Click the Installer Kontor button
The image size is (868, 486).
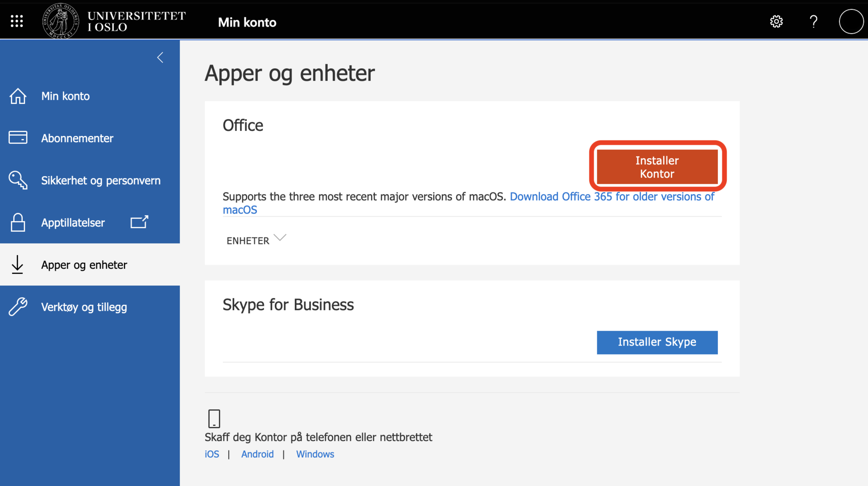tap(657, 167)
